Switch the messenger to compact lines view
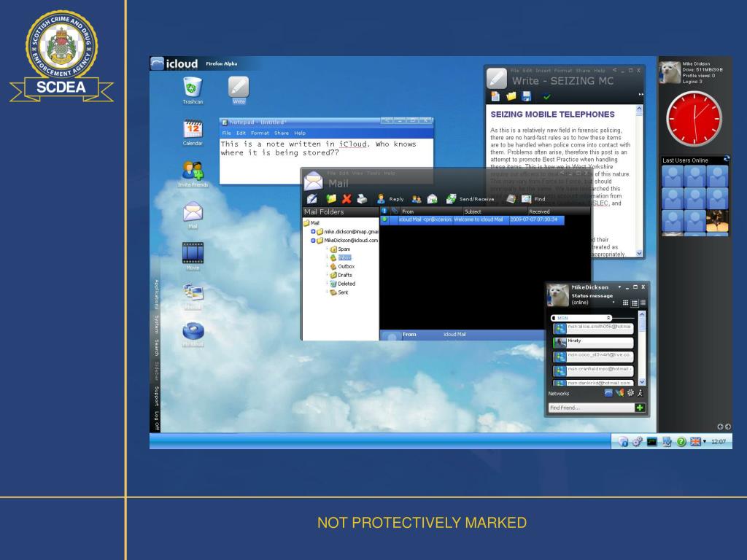Image resolution: width=747 pixels, height=560 pixels. [x=643, y=303]
